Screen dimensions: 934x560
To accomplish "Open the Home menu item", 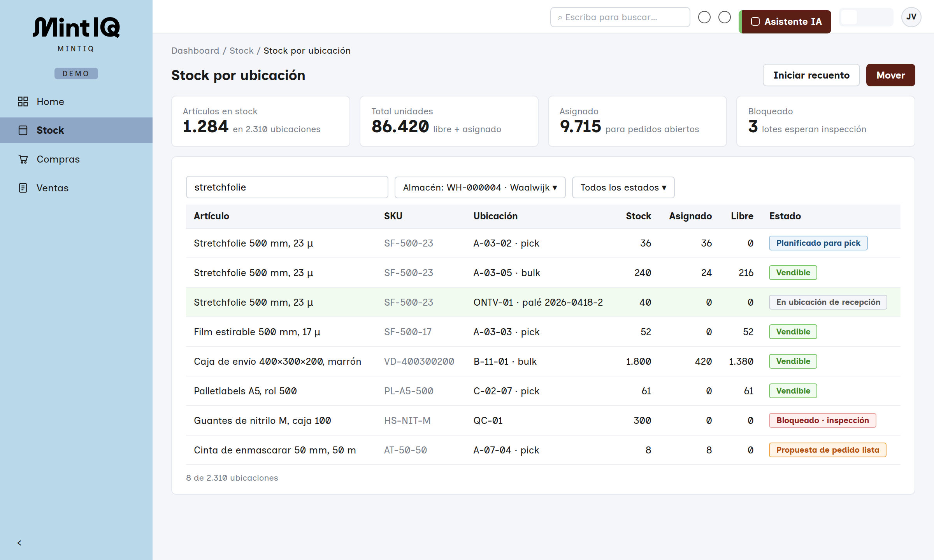I will pos(76,101).
